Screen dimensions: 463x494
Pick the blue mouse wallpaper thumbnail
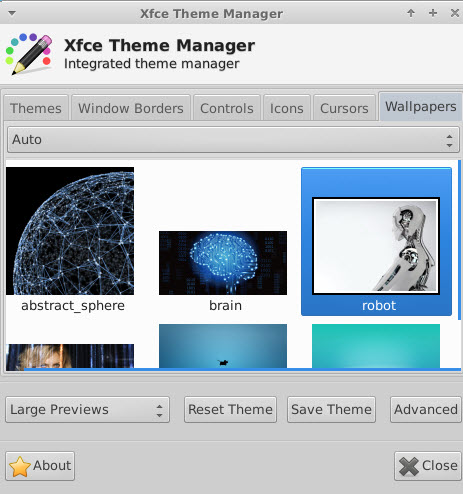point(223,346)
